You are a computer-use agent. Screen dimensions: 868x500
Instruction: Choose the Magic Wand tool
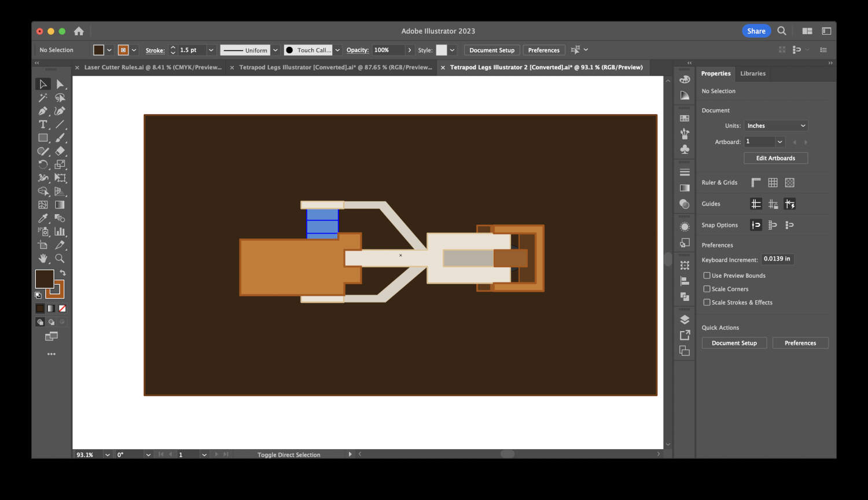(x=43, y=98)
